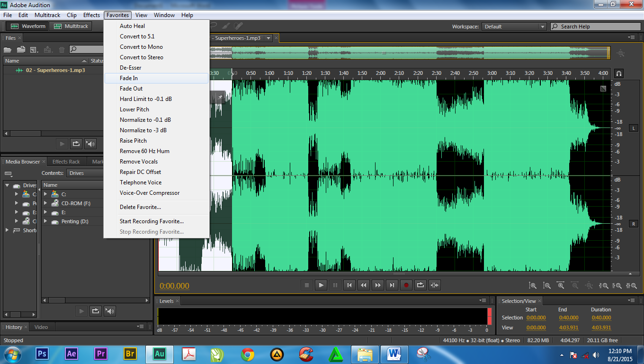
Task: Click the headphone icon beside timeline ruler
Action: tap(619, 73)
